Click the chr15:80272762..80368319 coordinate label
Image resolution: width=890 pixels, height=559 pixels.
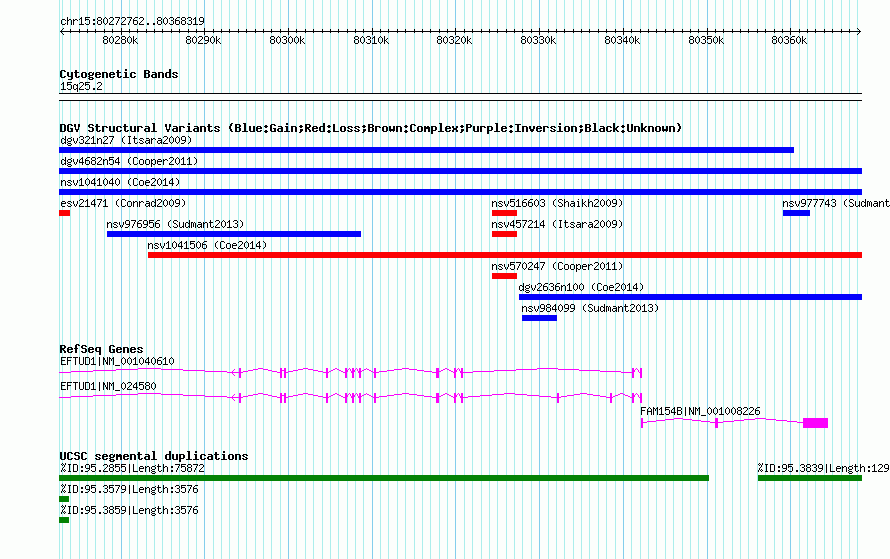click(x=132, y=21)
